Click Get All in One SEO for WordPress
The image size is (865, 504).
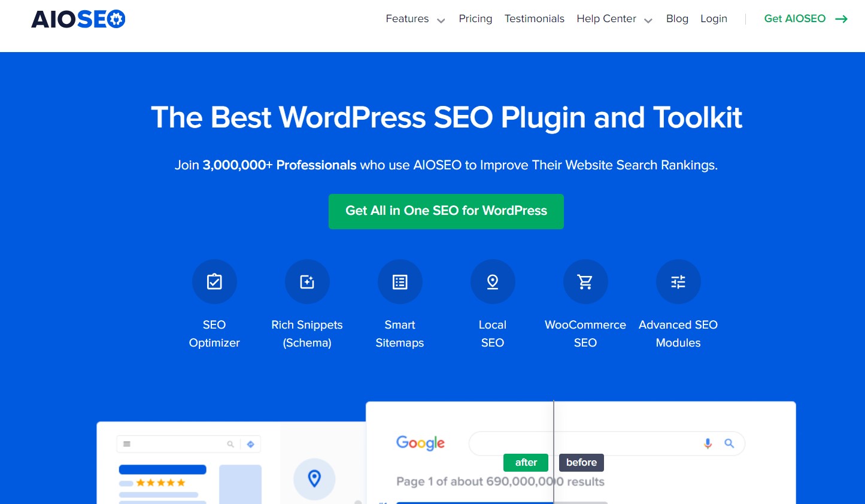(x=446, y=211)
